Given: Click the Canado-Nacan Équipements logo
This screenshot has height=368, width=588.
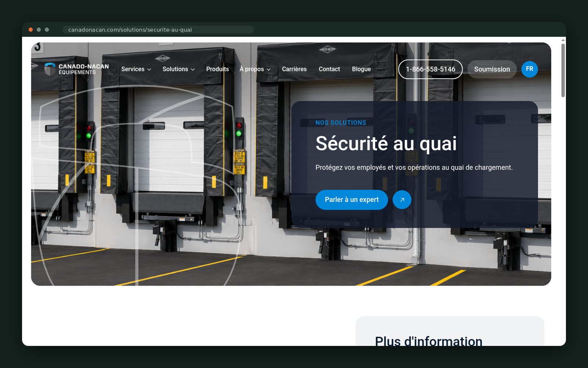Looking at the screenshot, I should point(76,69).
